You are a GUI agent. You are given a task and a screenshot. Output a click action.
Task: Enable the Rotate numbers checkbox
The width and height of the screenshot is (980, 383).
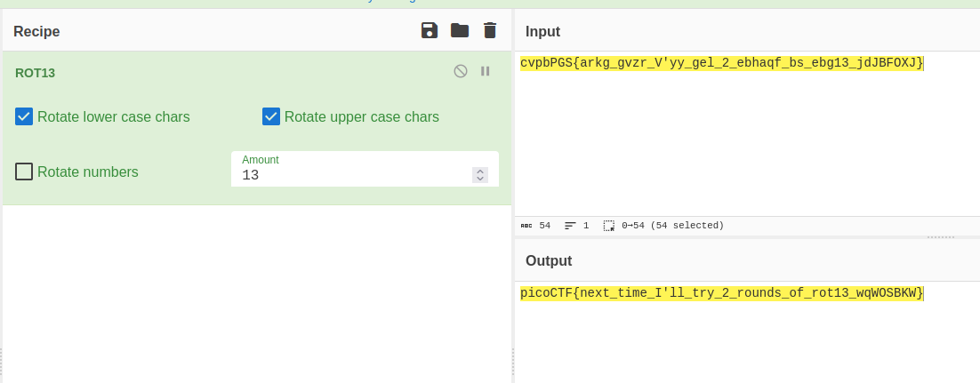[24, 172]
